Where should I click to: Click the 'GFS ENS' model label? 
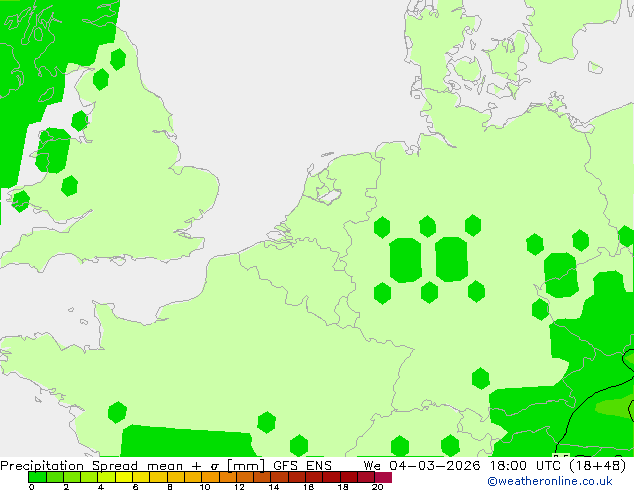pos(302,465)
